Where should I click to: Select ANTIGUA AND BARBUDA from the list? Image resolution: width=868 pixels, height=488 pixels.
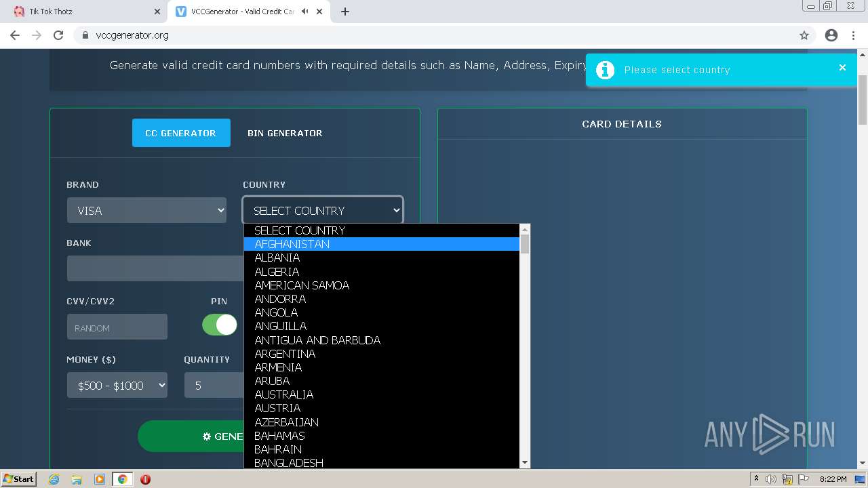pyautogui.click(x=382, y=340)
